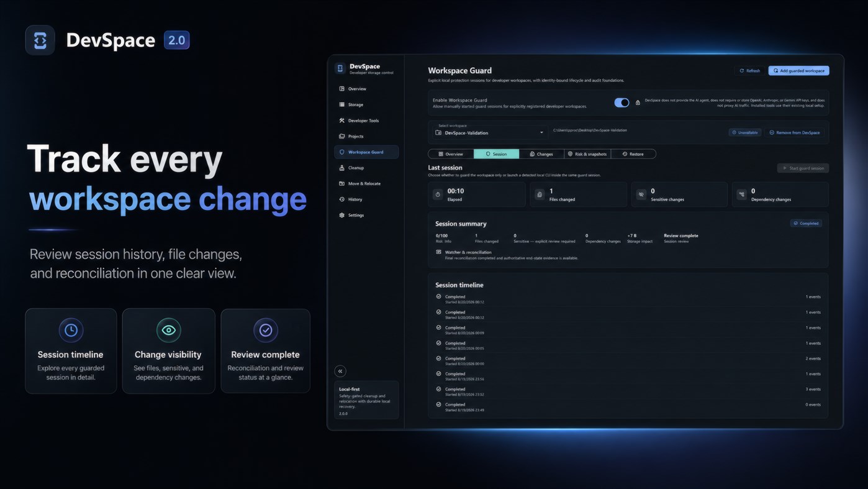Click check icon for session started 23:56
868x489 pixels.
[x=439, y=373]
